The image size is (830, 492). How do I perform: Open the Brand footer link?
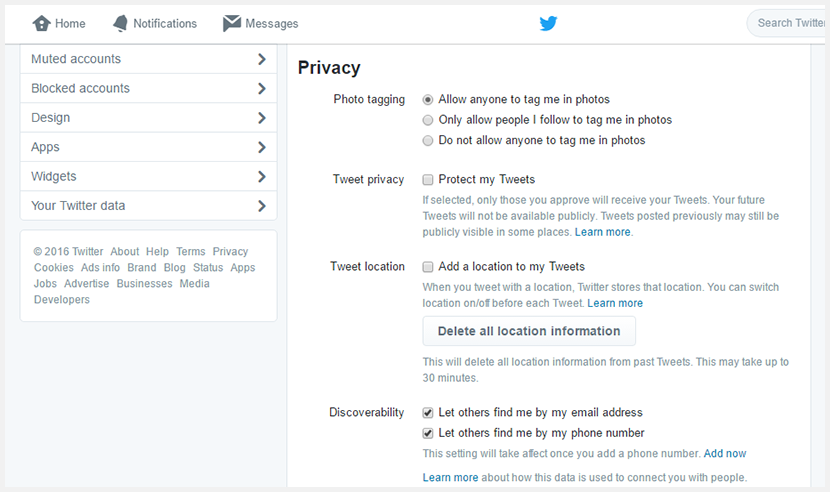click(142, 267)
